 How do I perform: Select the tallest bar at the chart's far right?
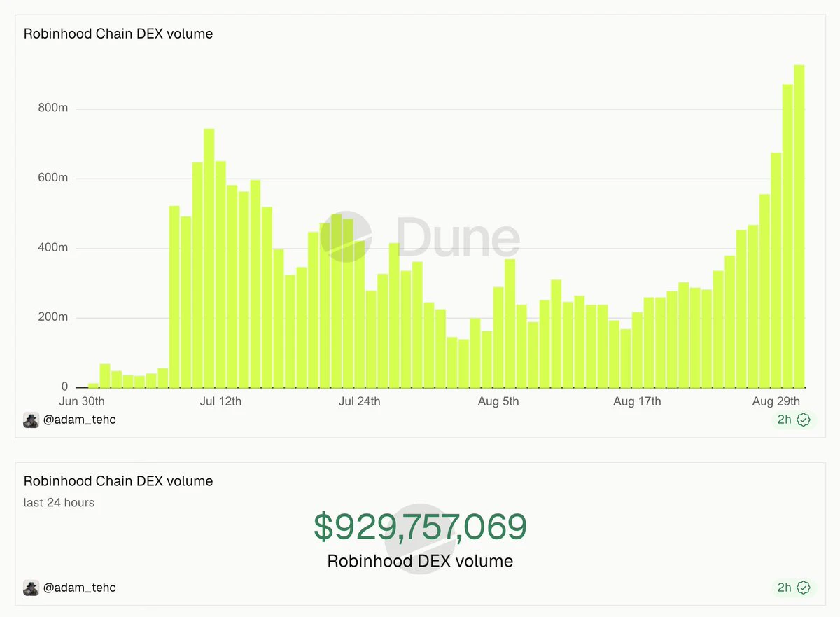pyautogui.click(x=799, y=226)
